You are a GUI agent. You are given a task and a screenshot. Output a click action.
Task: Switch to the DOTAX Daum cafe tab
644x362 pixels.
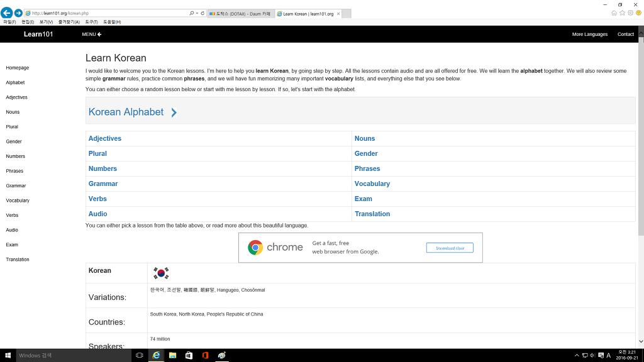pyautogui.click(x=241, y=14)
